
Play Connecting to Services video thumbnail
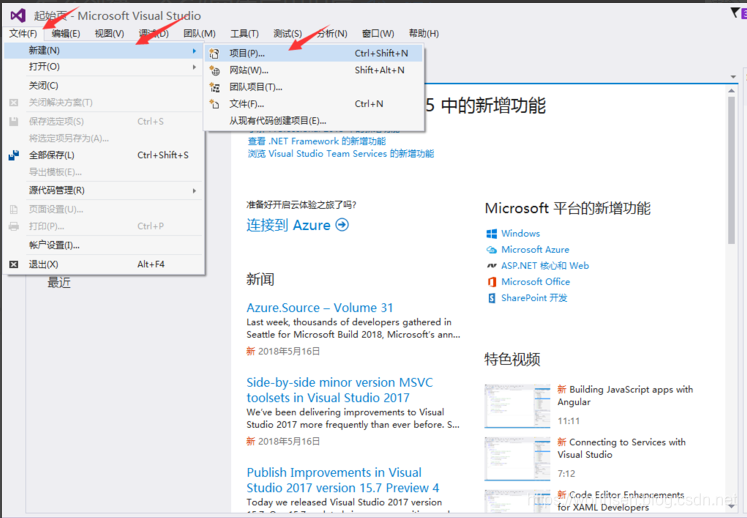click(x=517, y=459)
